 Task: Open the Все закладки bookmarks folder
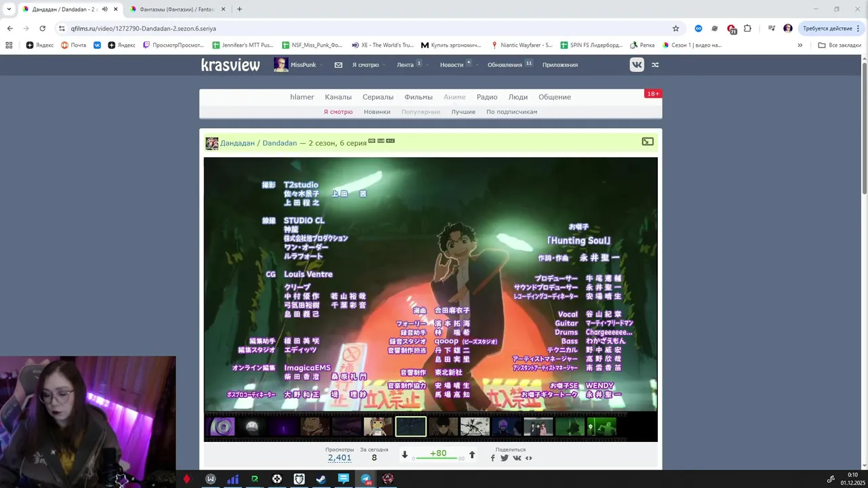point(840,45)
